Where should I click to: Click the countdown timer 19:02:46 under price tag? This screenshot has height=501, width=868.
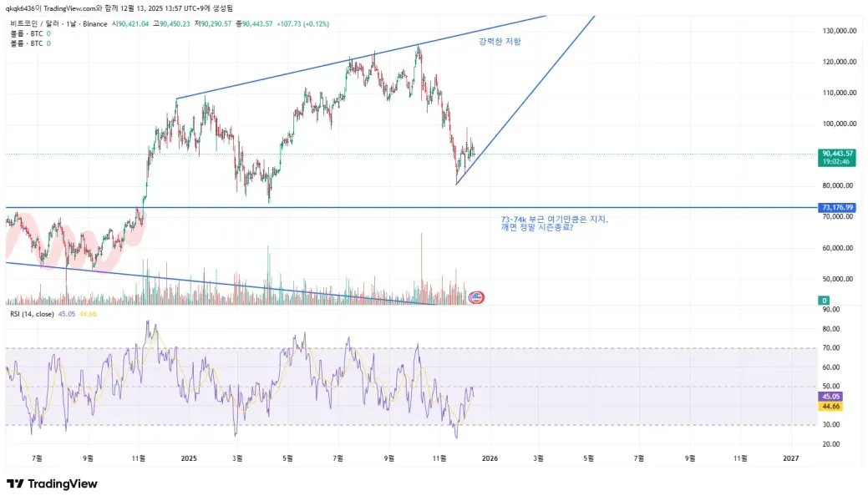click(x=836, y=162)
